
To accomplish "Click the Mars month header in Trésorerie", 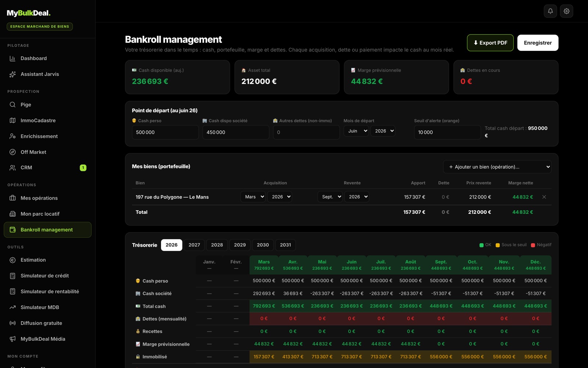I will click(x=264, y=265).
